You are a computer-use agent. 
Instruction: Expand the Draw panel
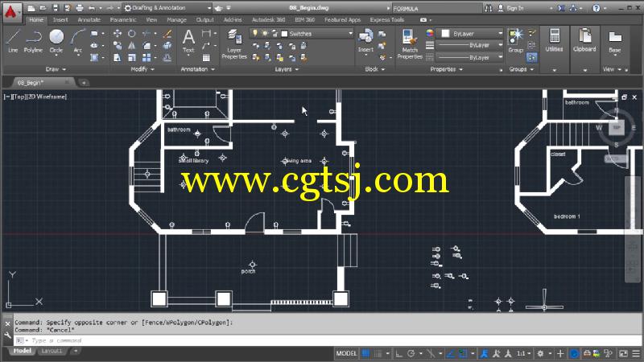56,69
